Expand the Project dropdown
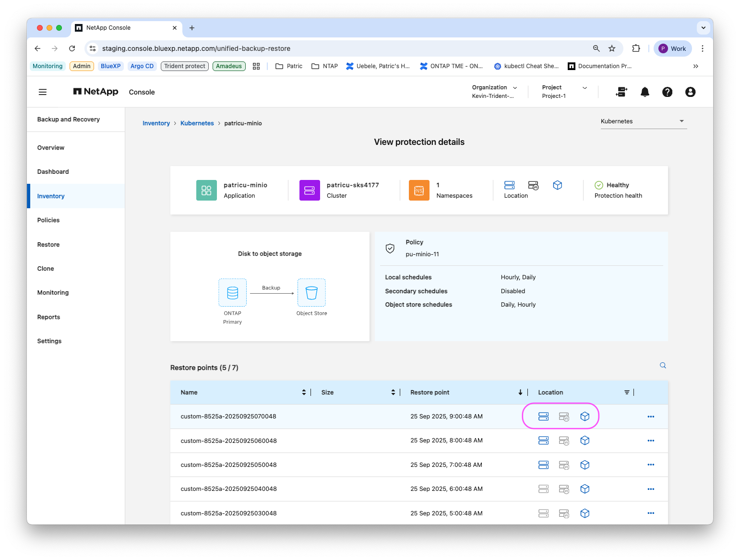The image size is (740, 560). (564, 92)
